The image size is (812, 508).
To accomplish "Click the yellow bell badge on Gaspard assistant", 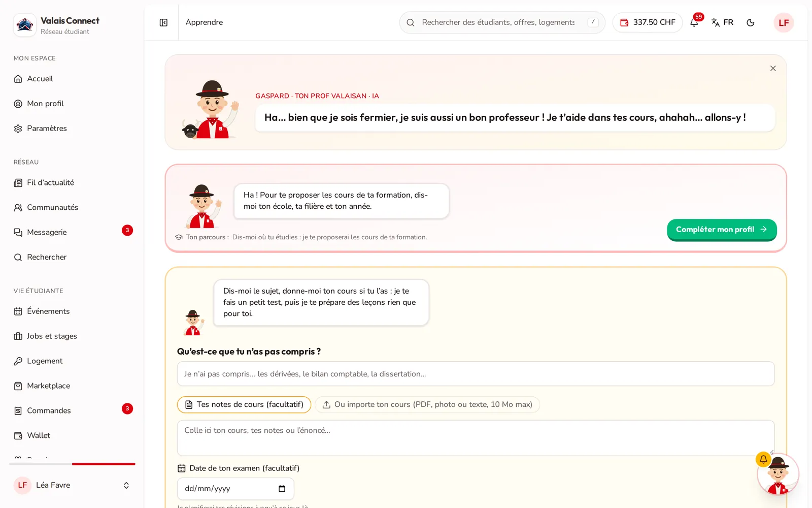I will click(763, 459).
